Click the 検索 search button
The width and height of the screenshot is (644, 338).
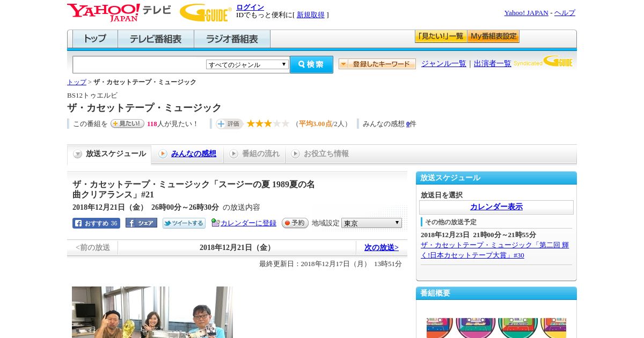tap(311, 64)
